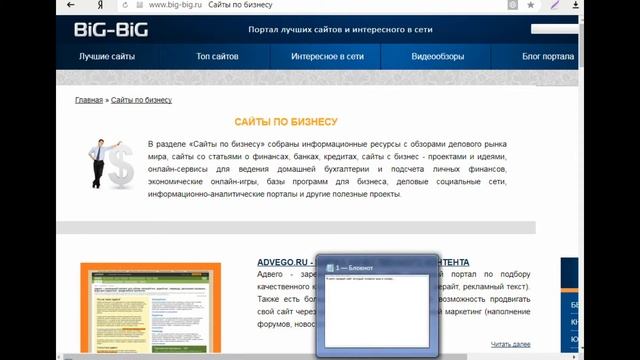The image size is (640, 360).
Task: Select the '1 — Блокнот' Notepad preview window
Action: point(377,306)
